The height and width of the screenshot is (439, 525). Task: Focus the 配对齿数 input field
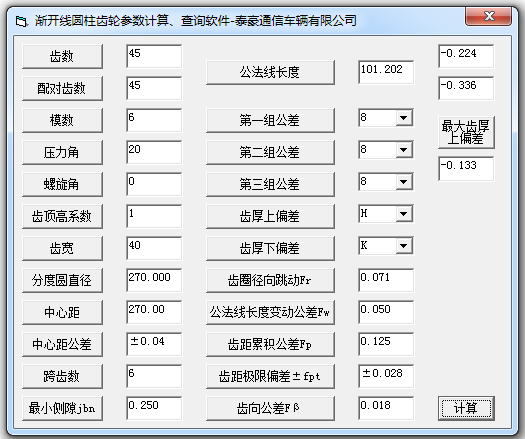154,88
